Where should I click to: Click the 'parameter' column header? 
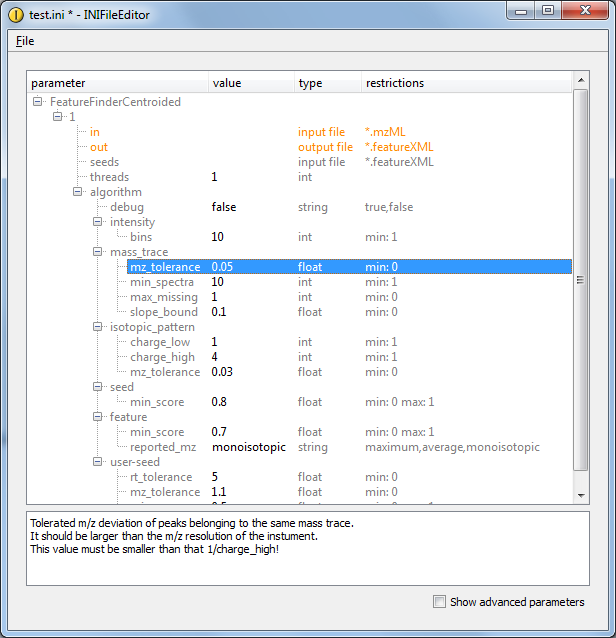coord(58,83)
